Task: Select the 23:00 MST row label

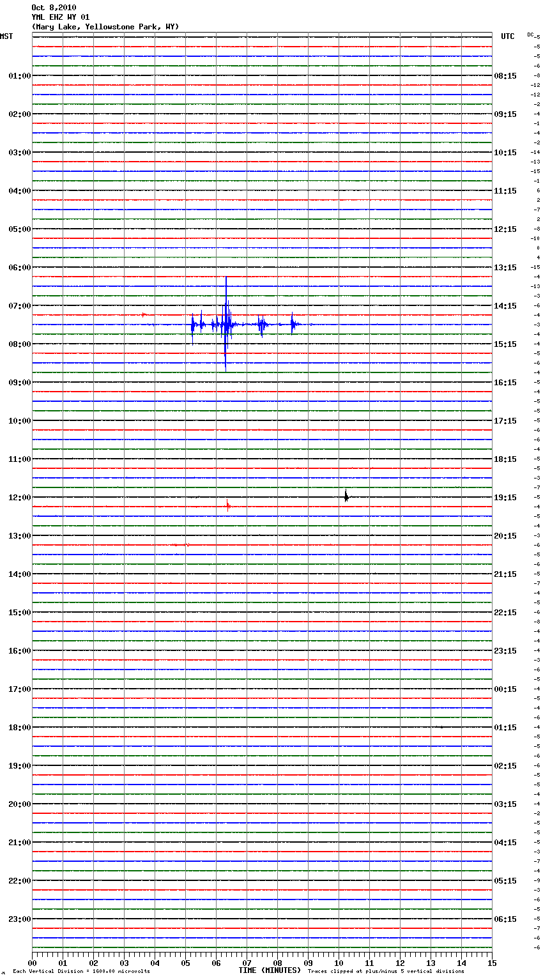Action: [20, 919]
